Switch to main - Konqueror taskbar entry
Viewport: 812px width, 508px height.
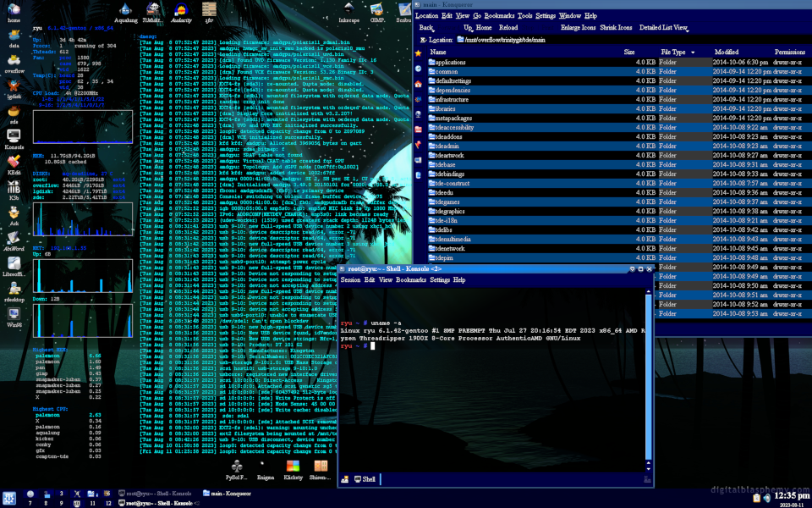227,494
